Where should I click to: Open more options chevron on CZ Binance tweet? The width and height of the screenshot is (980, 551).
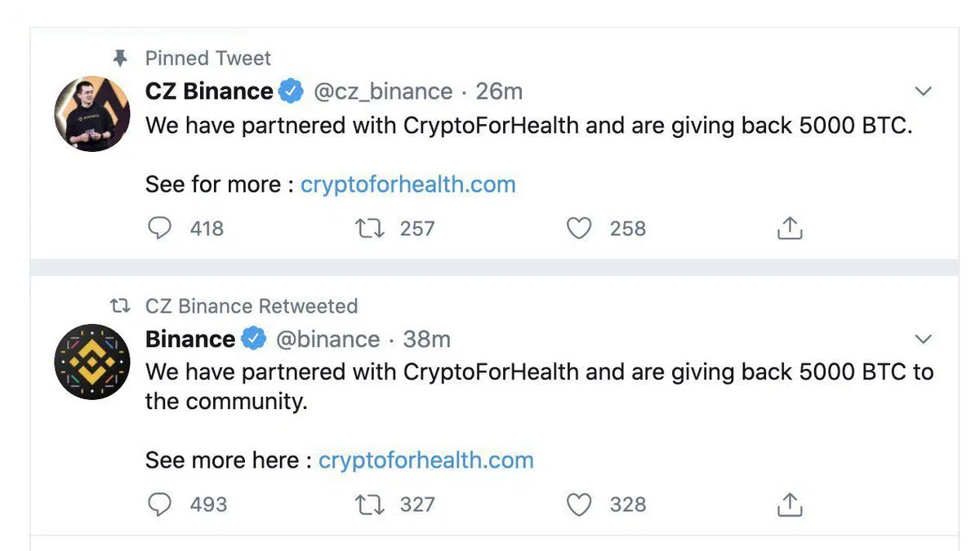pyautogui.click(x=923, y=91)
